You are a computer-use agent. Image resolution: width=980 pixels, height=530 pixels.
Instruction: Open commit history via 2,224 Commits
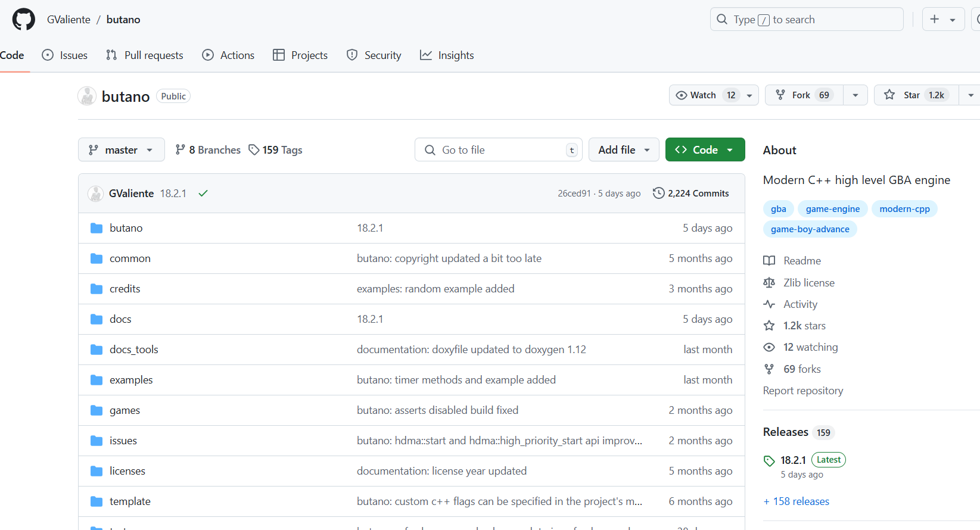coord(691,194)
